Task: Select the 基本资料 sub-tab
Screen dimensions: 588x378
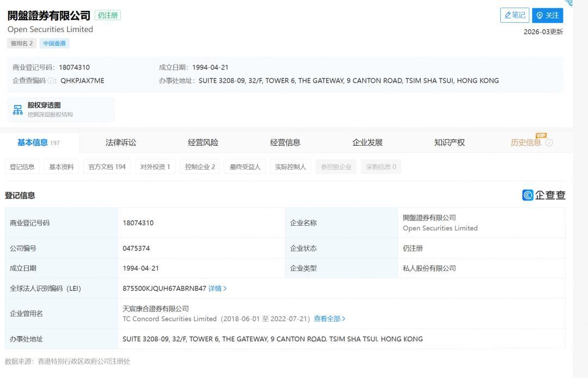Action: (61, 167)
